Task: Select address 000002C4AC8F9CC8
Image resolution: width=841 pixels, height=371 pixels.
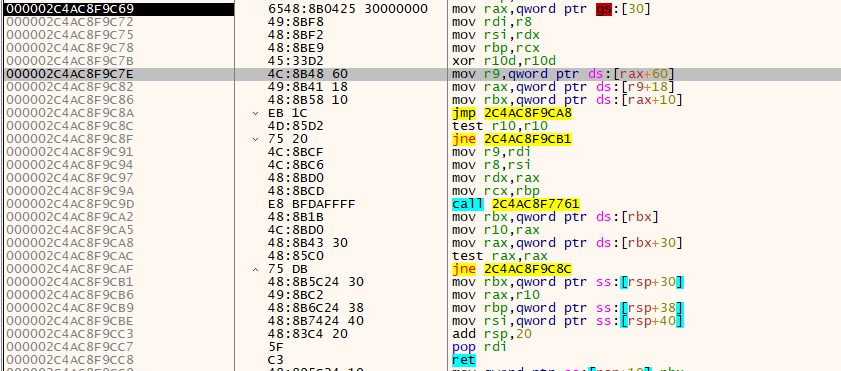Action: (x=70, y=360)
